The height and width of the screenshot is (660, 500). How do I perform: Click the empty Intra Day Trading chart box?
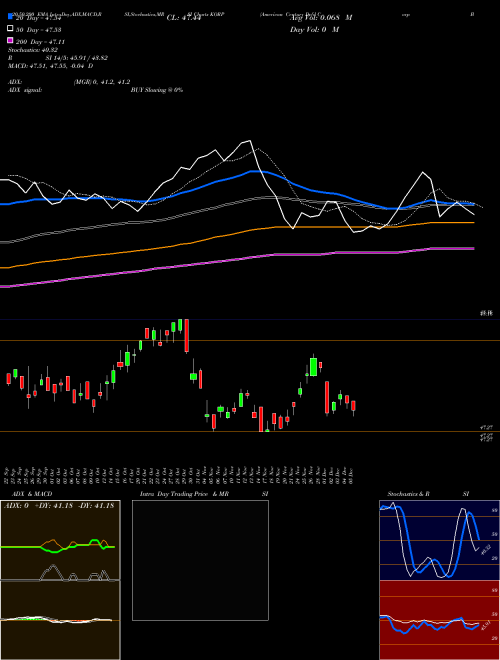tap(200, 560)
